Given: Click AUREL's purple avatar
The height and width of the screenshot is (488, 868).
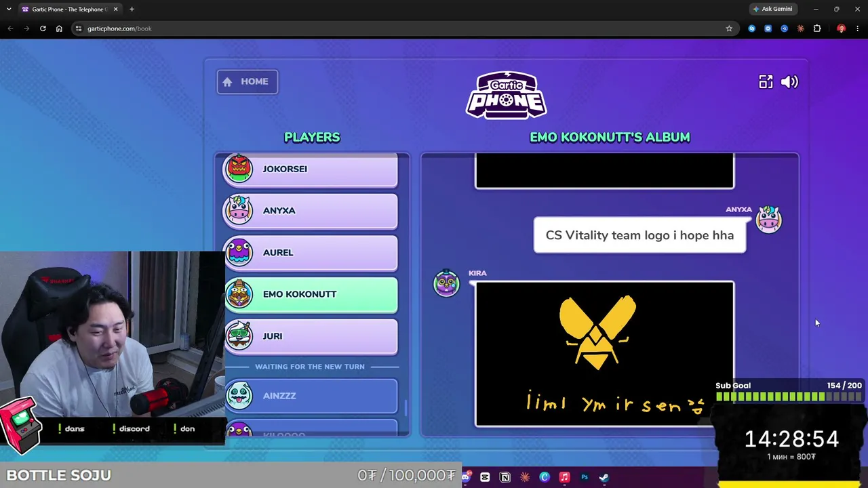Looking at the screenshot, I should click(x=239, y=252).
